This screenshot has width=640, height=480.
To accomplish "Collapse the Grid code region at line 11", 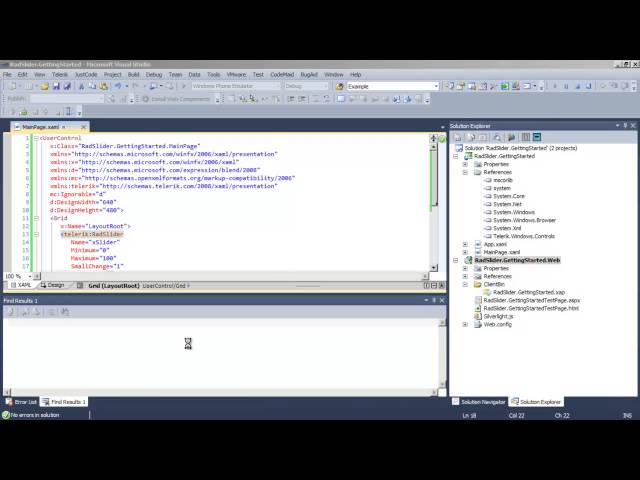I will 36,218.
